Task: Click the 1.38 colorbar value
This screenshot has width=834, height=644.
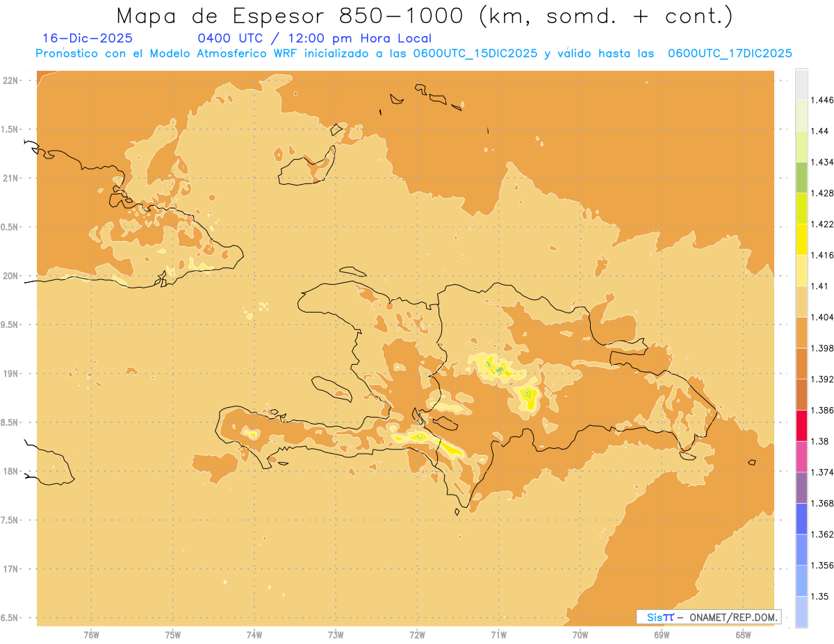Action: tap(819, 441)
